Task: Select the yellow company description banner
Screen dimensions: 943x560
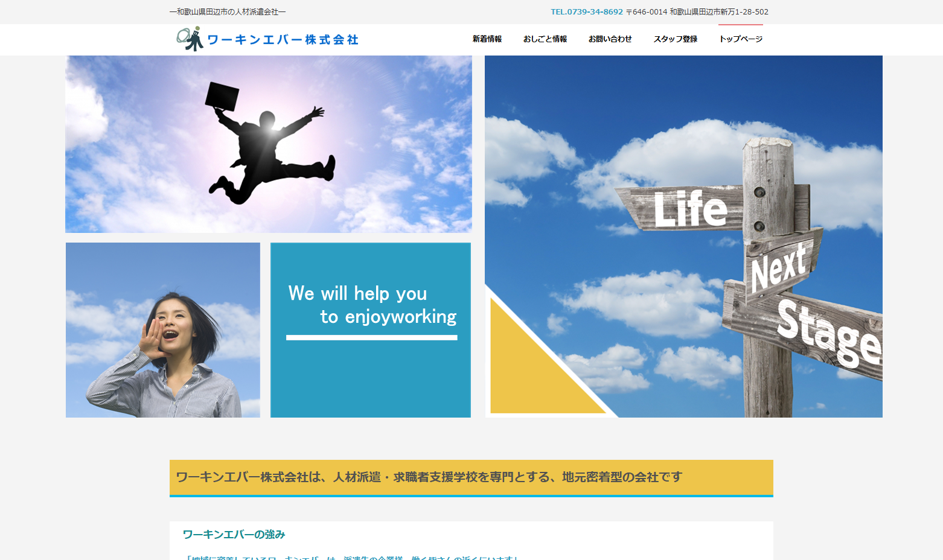Action: [x=471, y=477]
